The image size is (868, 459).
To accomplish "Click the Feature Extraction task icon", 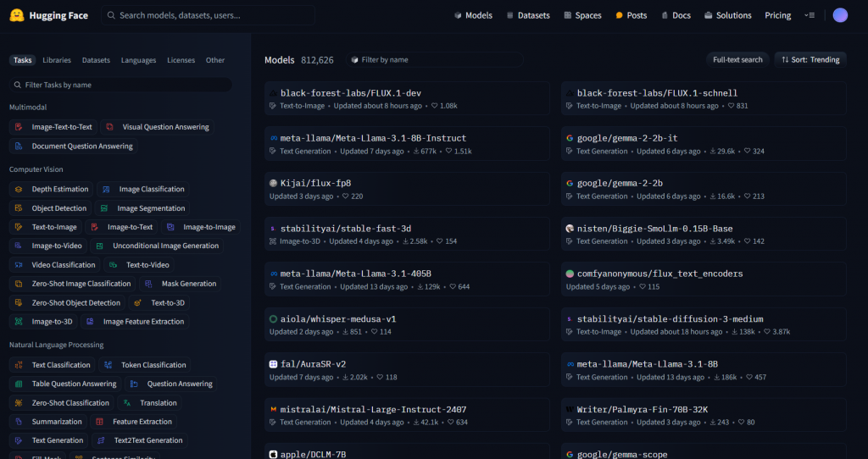I will click(x=100, y=422).
